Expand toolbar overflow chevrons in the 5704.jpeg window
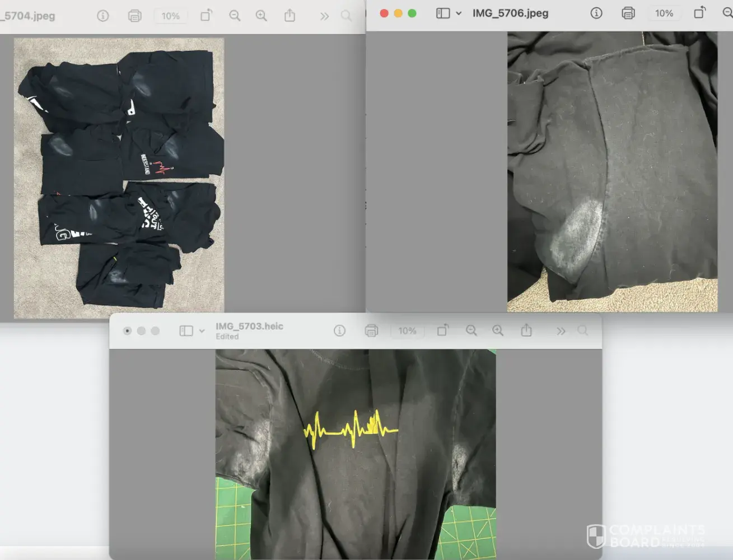Screen dimensions: 733x560 (324, 16)
